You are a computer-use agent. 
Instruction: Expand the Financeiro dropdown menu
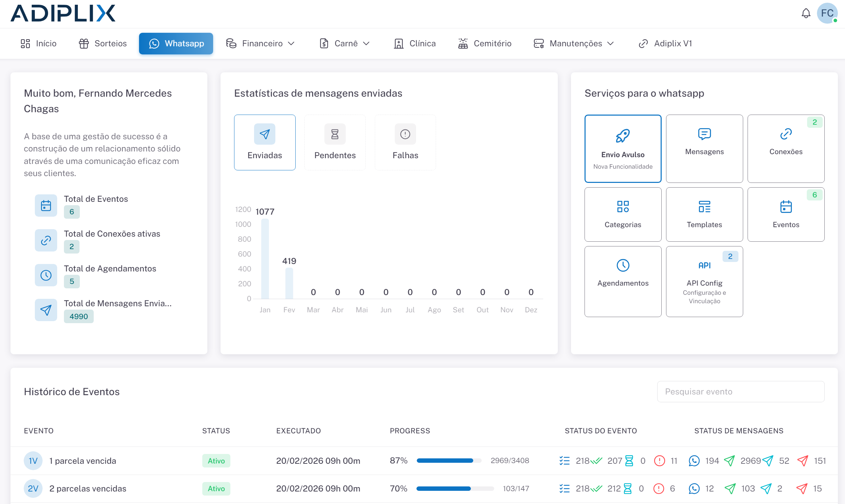point(260,44)
